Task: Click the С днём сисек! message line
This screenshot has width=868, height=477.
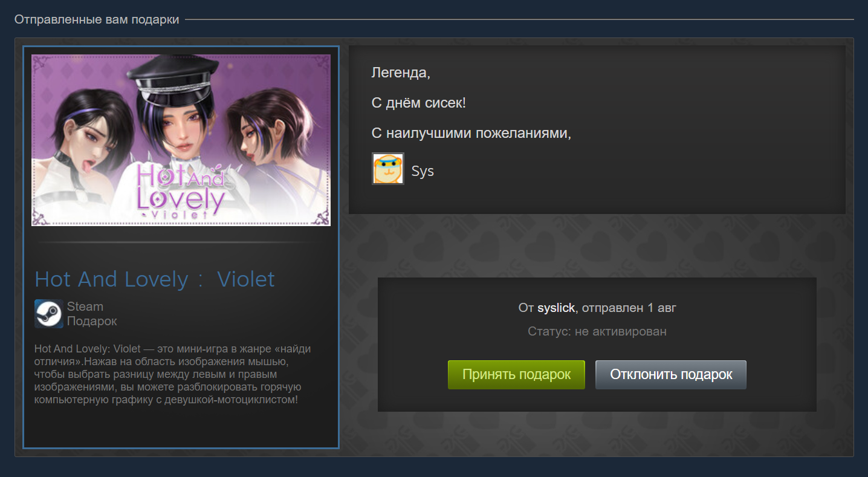Action: 418,103
